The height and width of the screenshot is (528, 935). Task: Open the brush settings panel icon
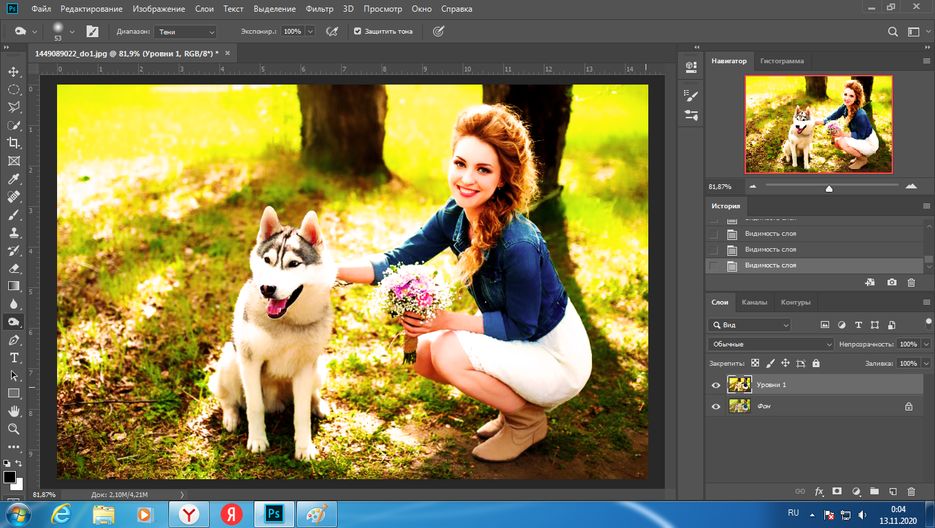92,31
